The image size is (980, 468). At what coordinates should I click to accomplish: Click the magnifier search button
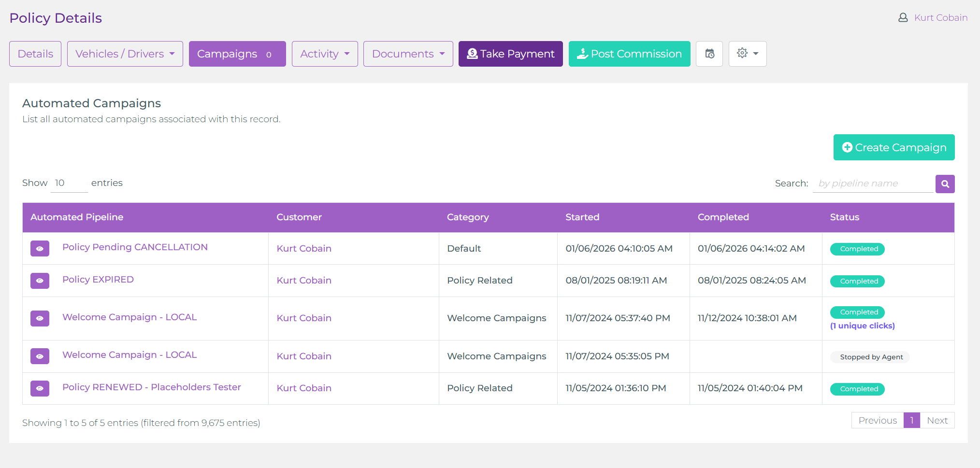[x=945, y=184]
